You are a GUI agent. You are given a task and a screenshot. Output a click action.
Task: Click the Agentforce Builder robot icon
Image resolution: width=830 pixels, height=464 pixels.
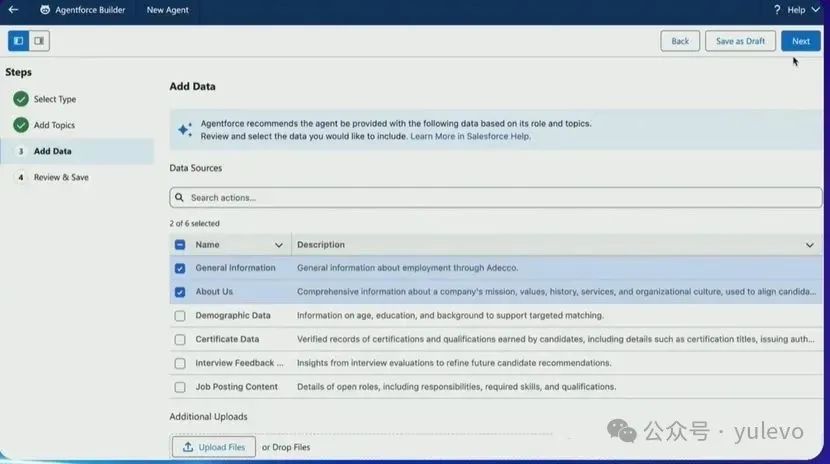pos(45,10)
